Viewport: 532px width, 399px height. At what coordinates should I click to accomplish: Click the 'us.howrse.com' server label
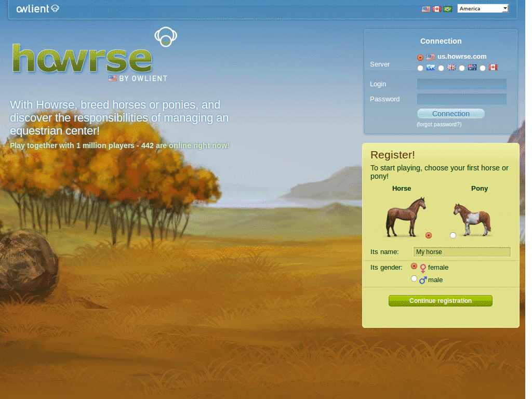coord(462,57)
